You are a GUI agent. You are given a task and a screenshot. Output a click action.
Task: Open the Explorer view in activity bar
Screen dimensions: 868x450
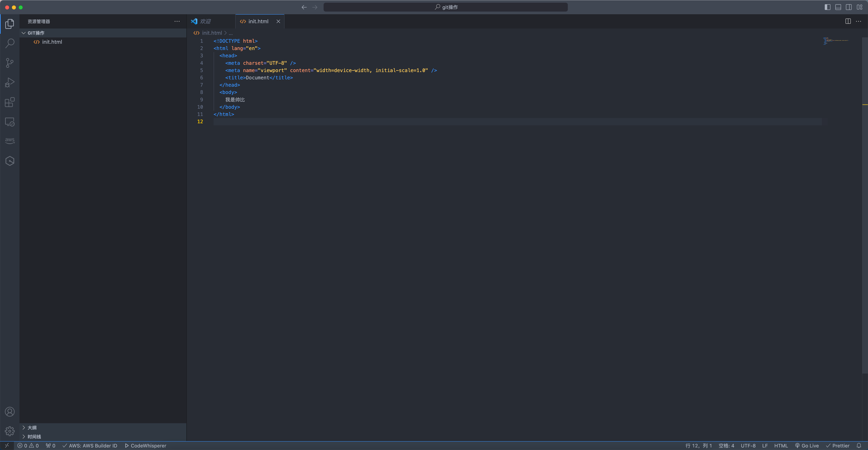(10, 24)
